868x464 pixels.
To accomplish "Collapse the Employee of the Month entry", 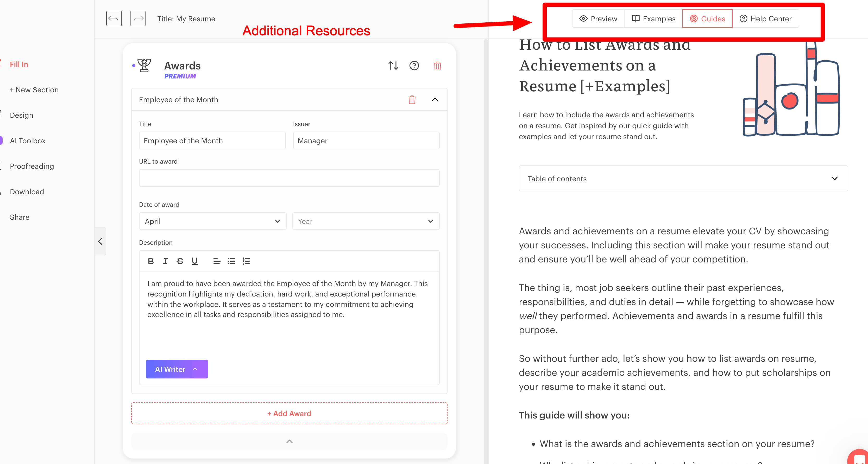I will point(435,99).
